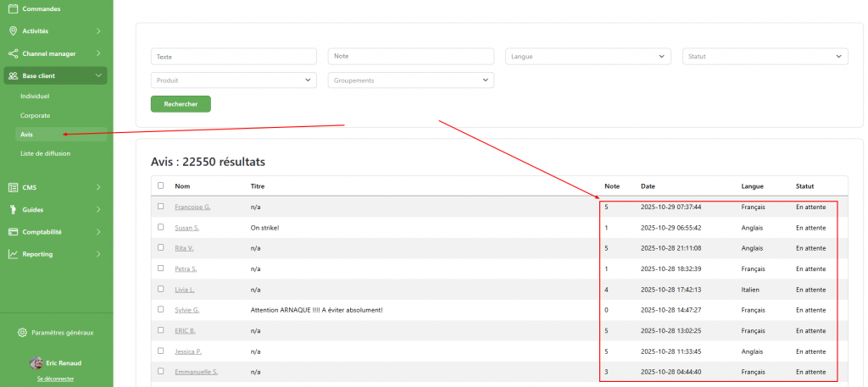
Task: Click the Commandes calendar icon in sidebar
Action: click(13, 8)
